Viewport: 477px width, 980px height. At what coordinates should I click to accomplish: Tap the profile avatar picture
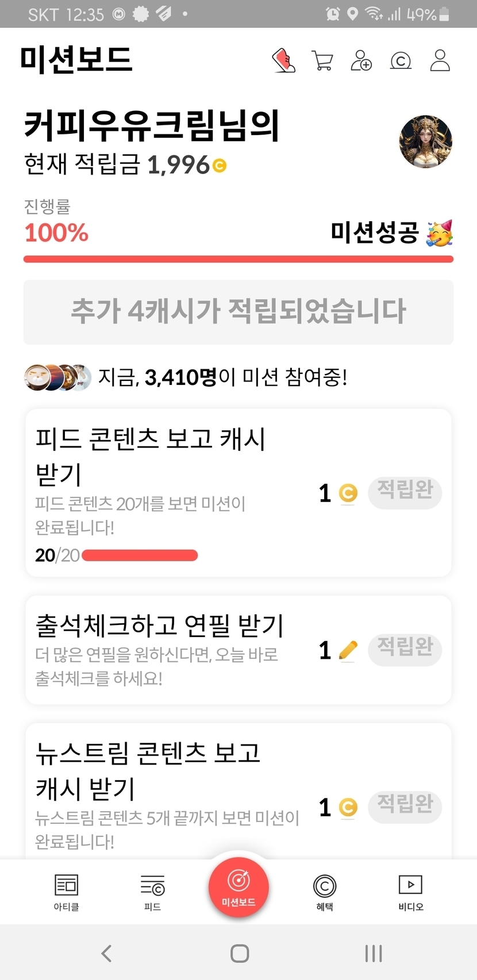425,141
